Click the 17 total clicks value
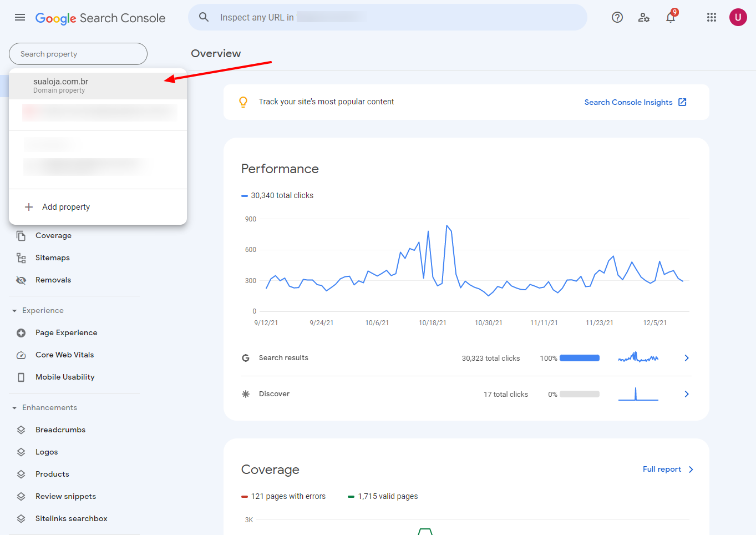Screen dimensions: 756x535 [506, 394]
